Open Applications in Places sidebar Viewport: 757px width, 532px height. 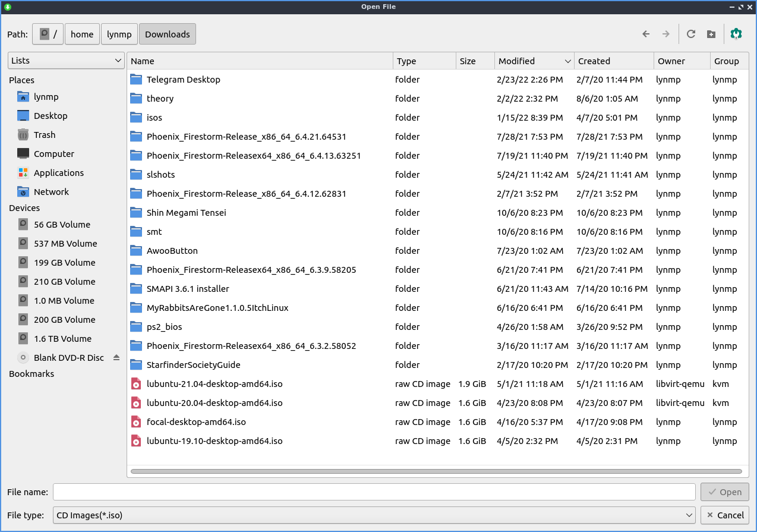pos(58,173)
